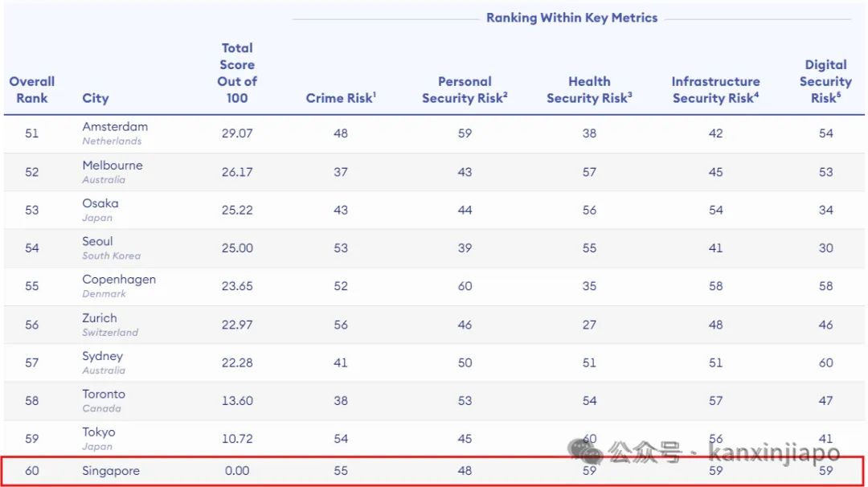The image size is (868, 487).
Task: Click the Ranking Within Key Metrics title
Action: (x=572, y=18)
